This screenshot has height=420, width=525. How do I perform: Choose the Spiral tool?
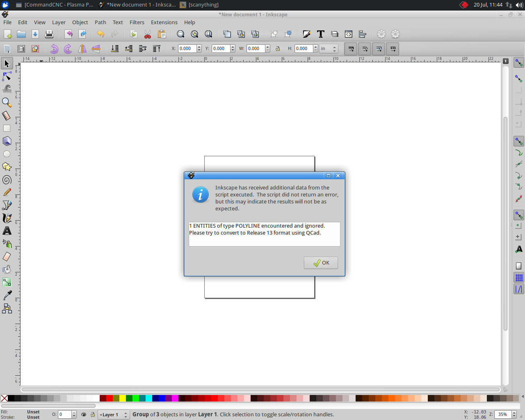coord(7,180)
